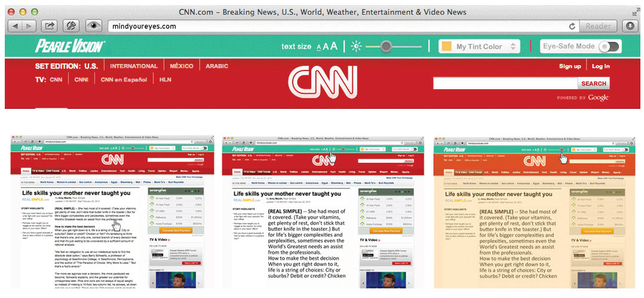
Task: Open the My Tint Color dropdown
Action: pyautogui.click(x=479, y=47)
